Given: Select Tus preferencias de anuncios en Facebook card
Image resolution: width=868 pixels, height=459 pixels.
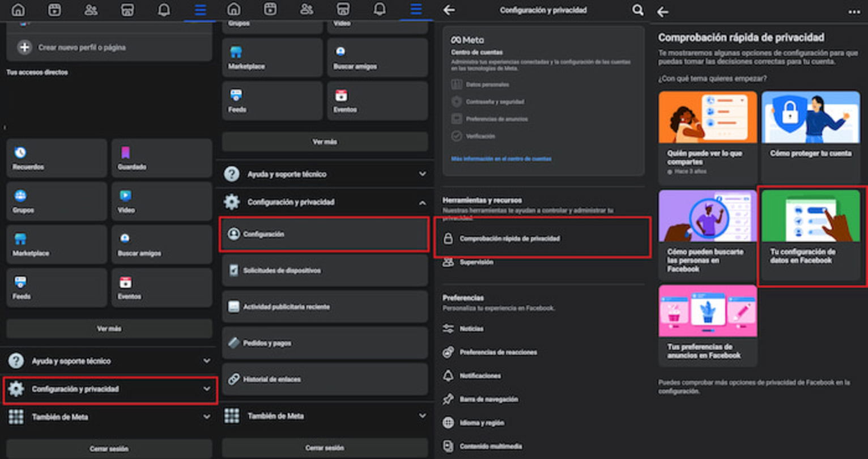Looking at the screenshot, I should tap(708, 325).
